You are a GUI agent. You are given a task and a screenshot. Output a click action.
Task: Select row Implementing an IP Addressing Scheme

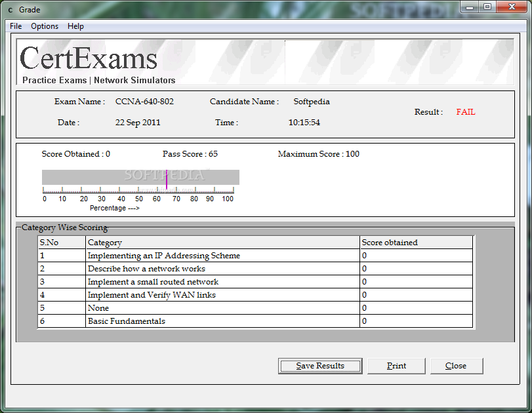(x=255, y=255)
